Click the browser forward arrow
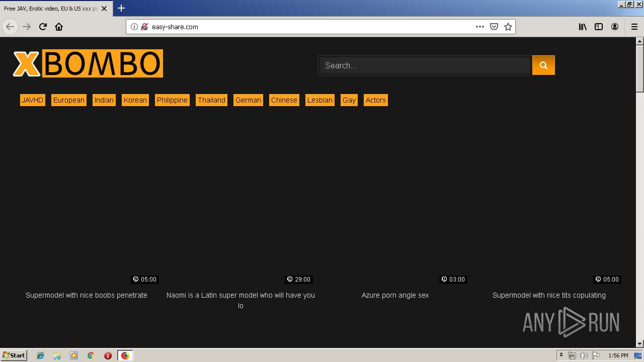The width and height of the screenshot is (644, 362). coord(27,27)
